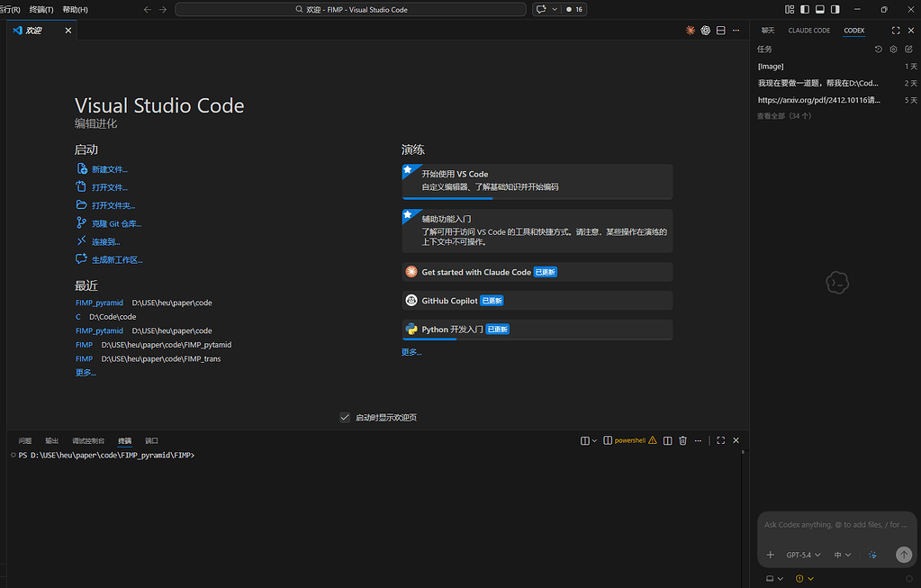The image size is (921, 588).
Task: Uncheck 启动时显示欢迎页 checkbox
Action: coord(345,418)
